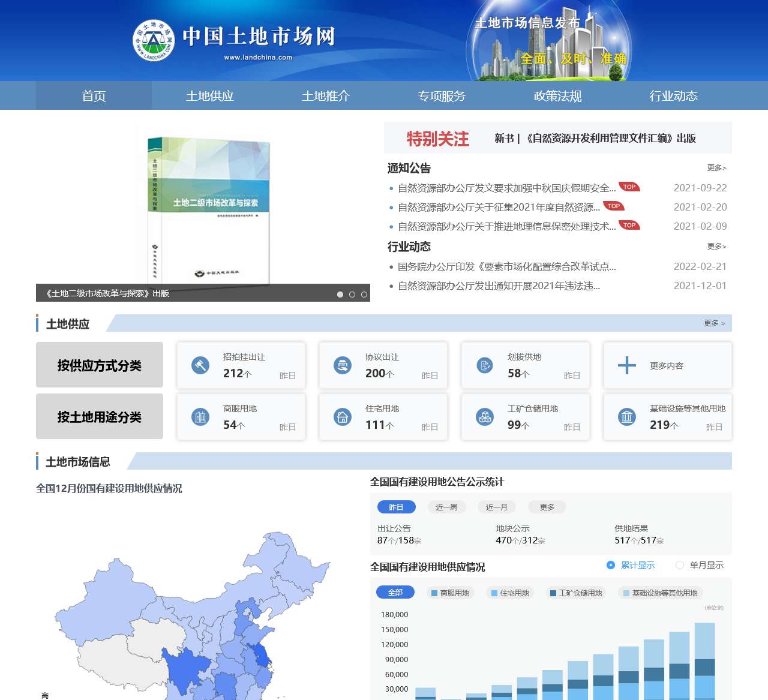Select 全部 chart filter

(x=395, y=593)
